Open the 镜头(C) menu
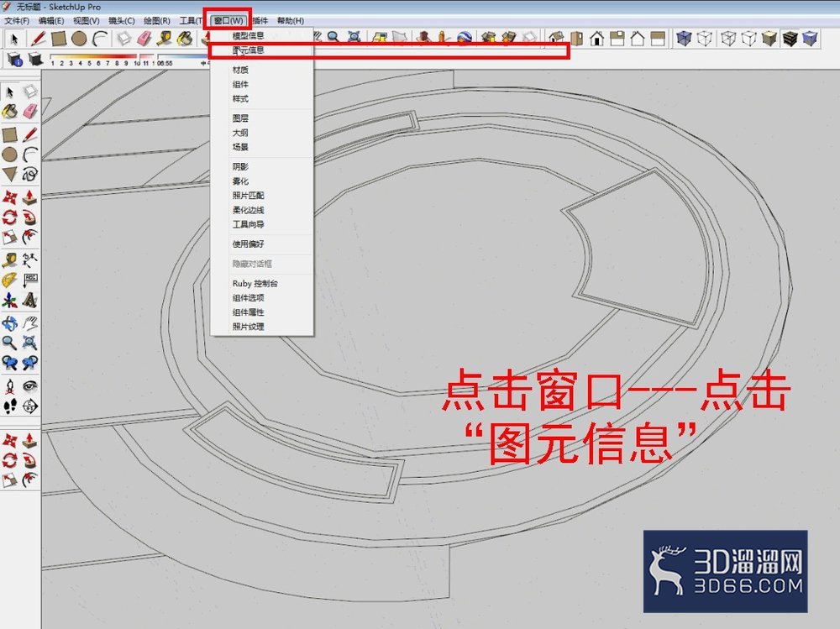This screenshot has width=840, height=629. 122,20
